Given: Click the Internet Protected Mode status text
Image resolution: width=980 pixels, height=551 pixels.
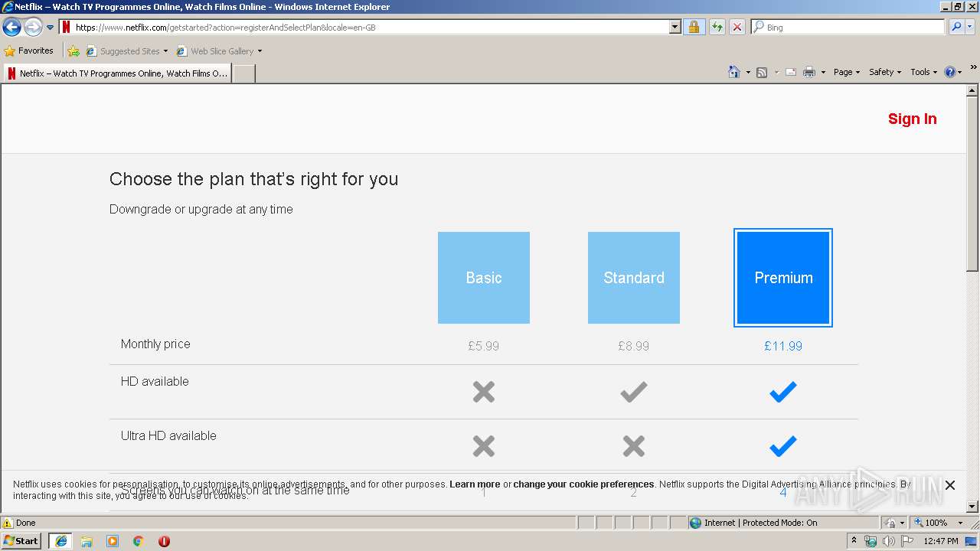Looking at the screenshot, I should (x=760, y=523).
